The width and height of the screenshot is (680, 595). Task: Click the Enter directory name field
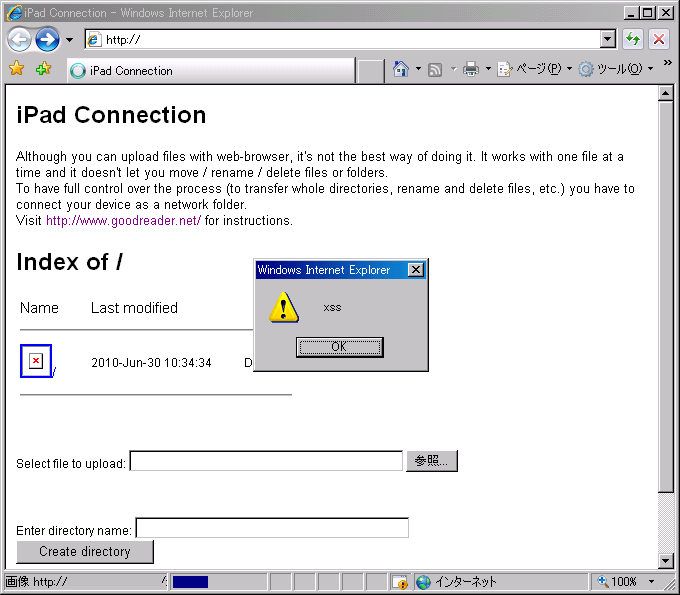click(x=272, y=528)
